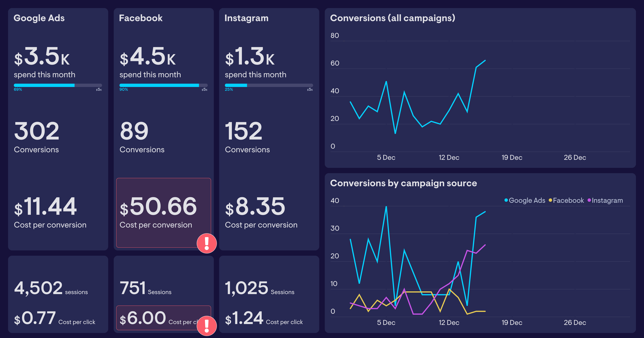Click the Google Ads legend dot

click(x=506, y=200)
